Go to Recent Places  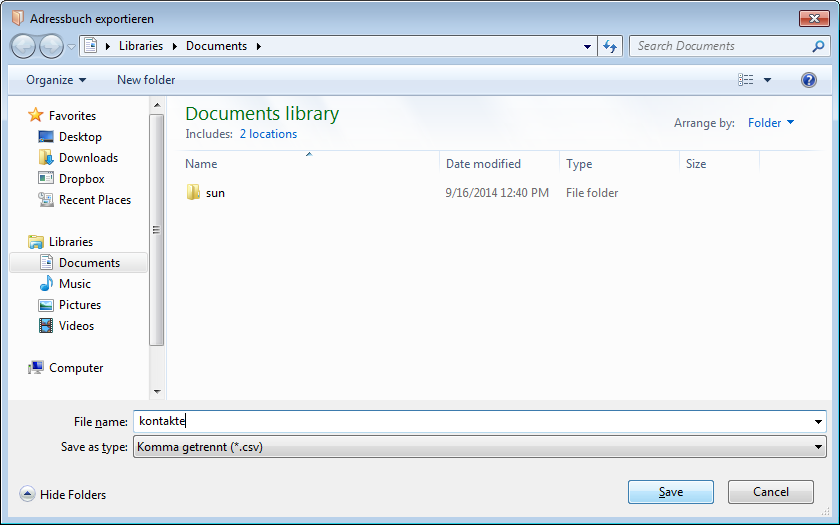(x=94, y=200)
